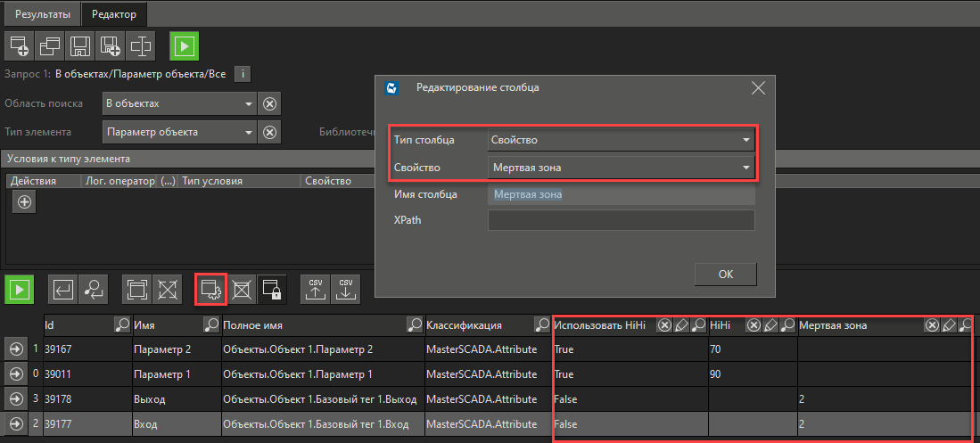Select the Редактор tab
Screen dimensions: 980x443
pyautogui.click(x=114, y=13)
